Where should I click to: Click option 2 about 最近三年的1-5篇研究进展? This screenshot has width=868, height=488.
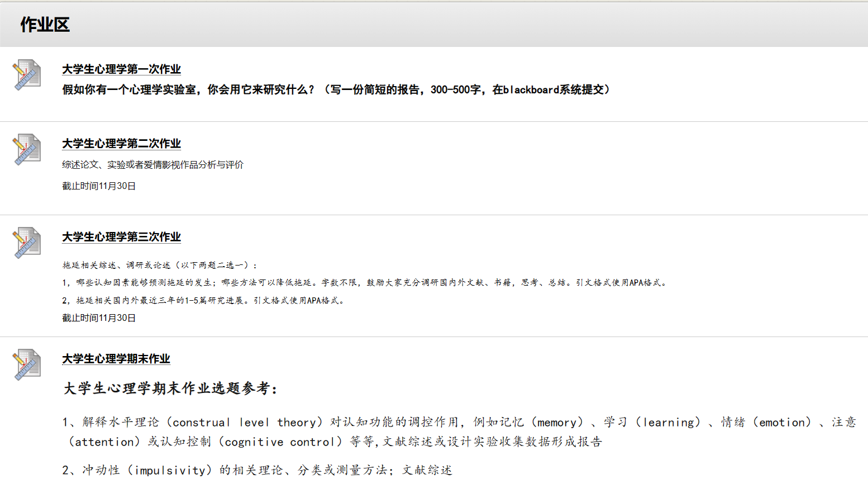tap(204, 301)
